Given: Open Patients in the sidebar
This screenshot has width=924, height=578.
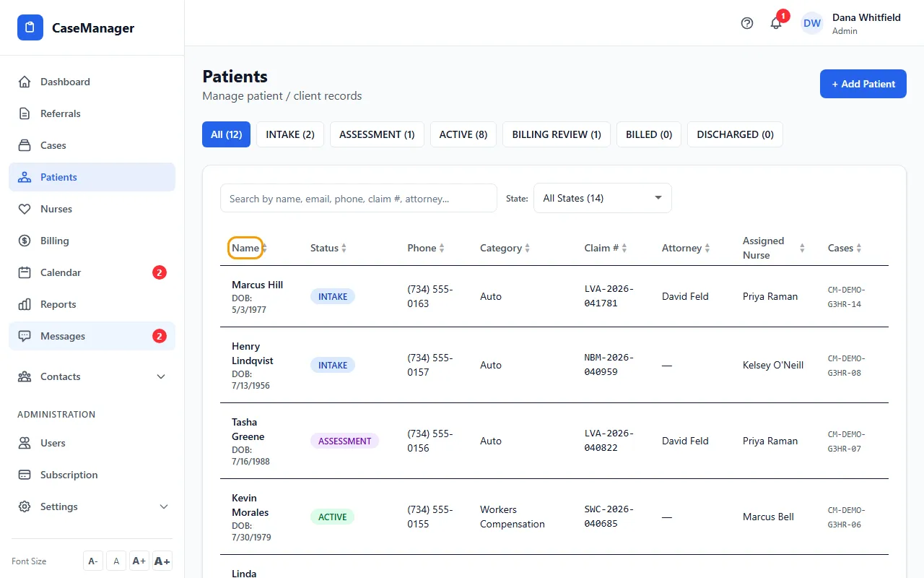Looking at the screenshot, I should (92, 177).
